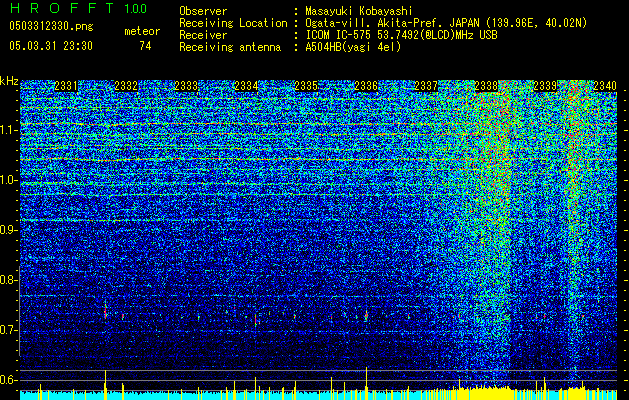Click the Receiver label
The height and width of the screenshot is (400, 629).
tap(203, 35)
